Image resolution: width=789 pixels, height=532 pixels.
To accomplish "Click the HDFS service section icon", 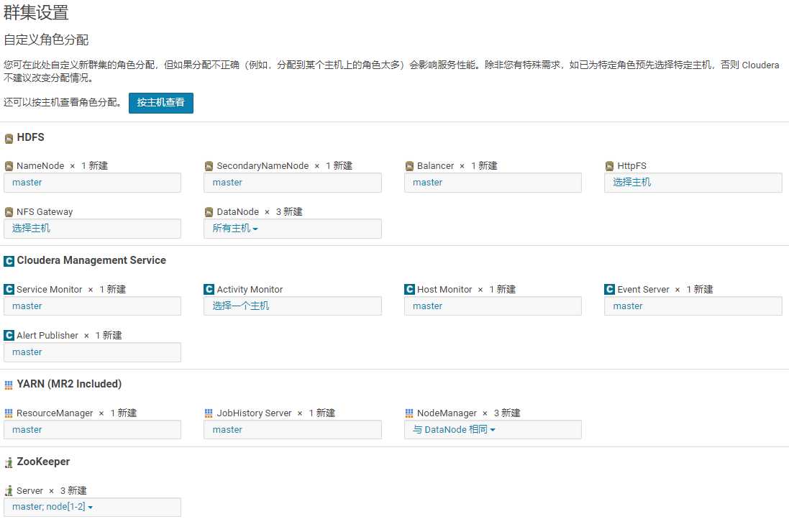I will (x=9, y=138).
